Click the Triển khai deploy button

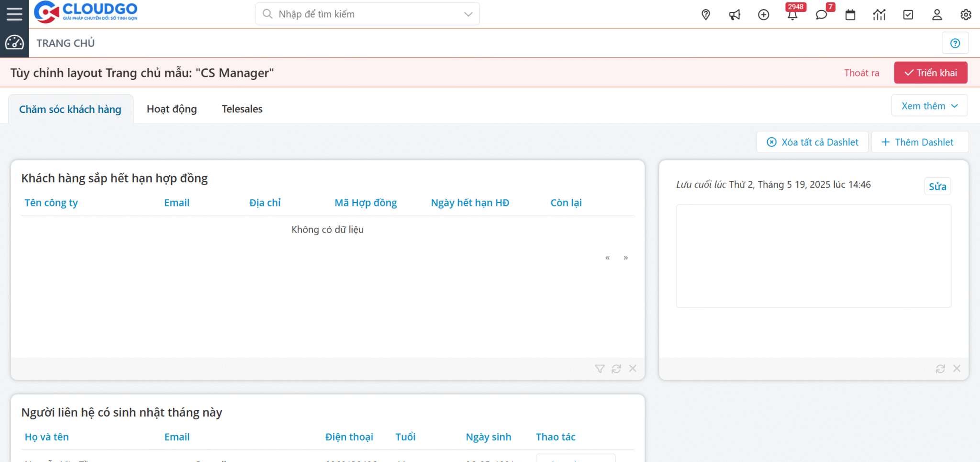[x=931, y=73]
